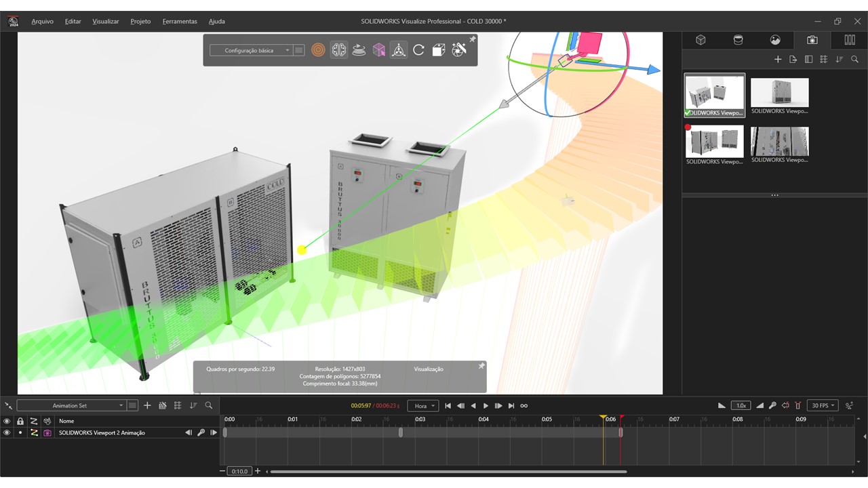The width and height of the screenshot is (868, 488).
Task: Click the circular arrow reset icon
Action: (x=418, y=50)
